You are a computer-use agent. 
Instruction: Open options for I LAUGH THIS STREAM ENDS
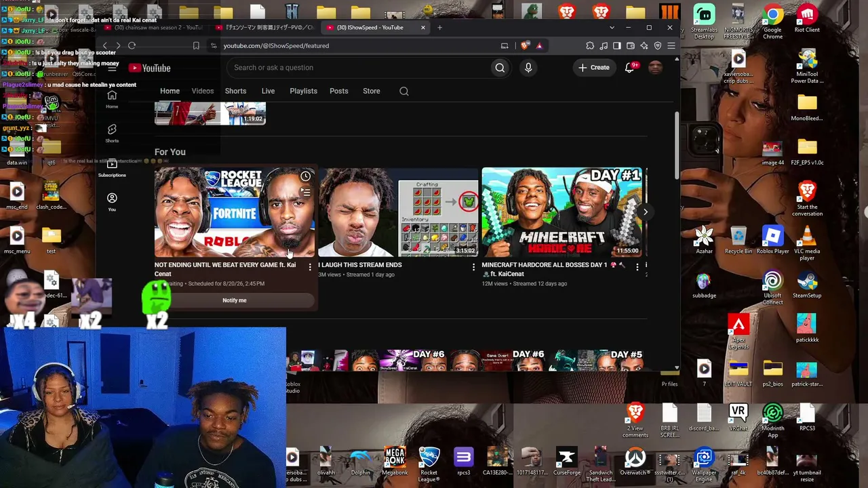tap(473, 268)
